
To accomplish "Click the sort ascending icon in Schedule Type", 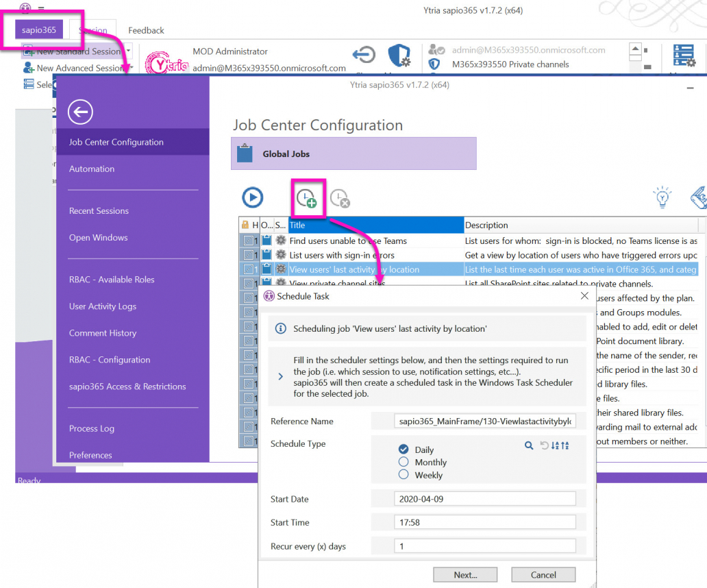I will tap(565, 445).
